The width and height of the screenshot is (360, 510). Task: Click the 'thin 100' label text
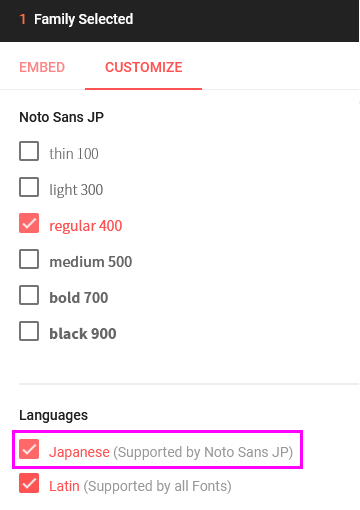[x=74, y=154]
